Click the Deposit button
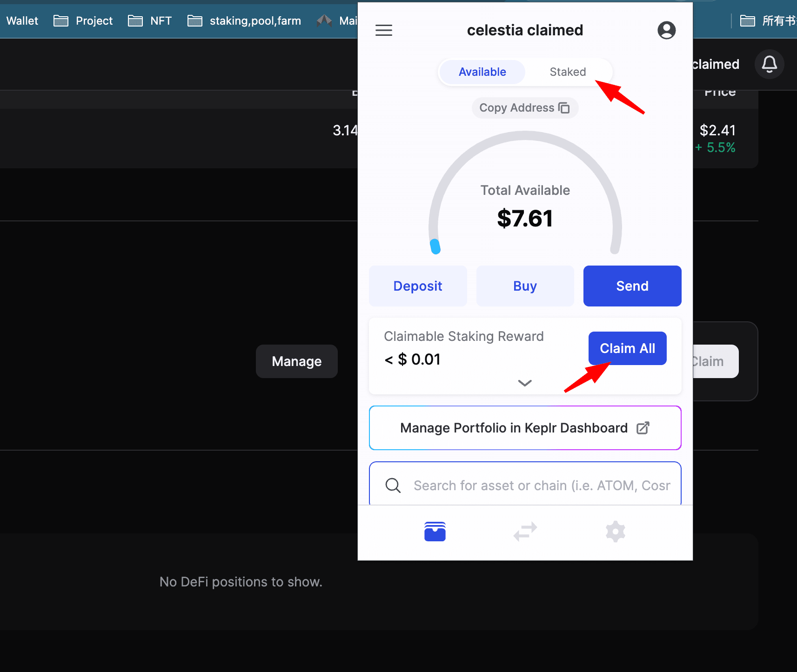 point(418,286)
